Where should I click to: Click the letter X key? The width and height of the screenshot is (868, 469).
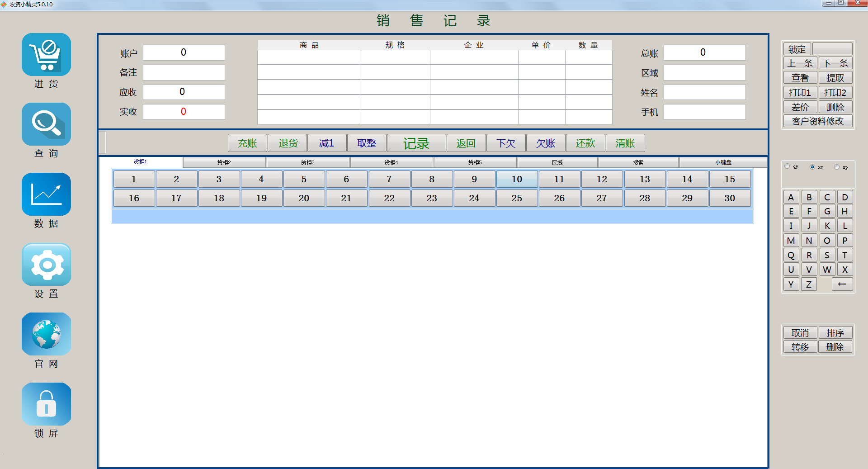(x=844, y=270)
